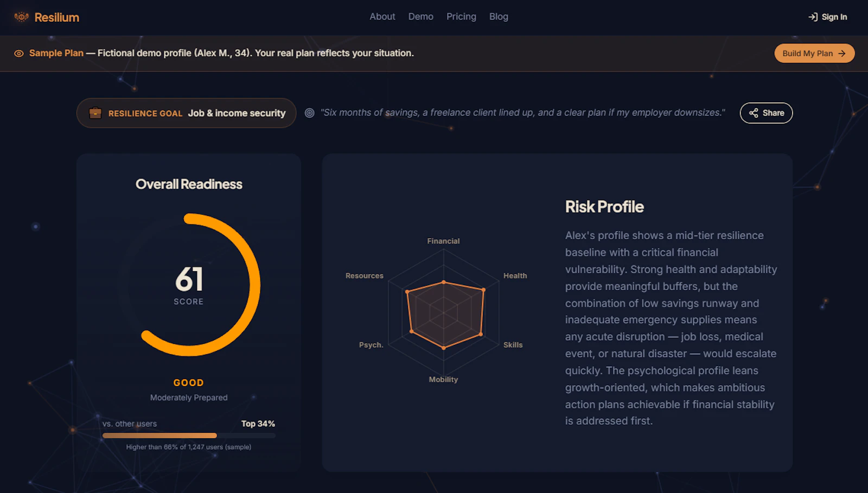The height and width of the screenshot is (493, 868).
Task: Click the Resources axis label on radar chart
Action: [365, 276]
